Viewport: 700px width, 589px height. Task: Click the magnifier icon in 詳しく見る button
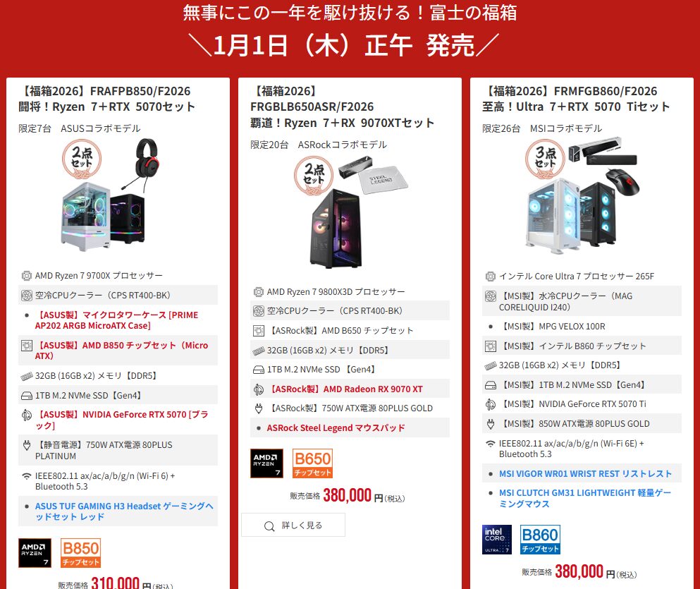click(269, 526)
